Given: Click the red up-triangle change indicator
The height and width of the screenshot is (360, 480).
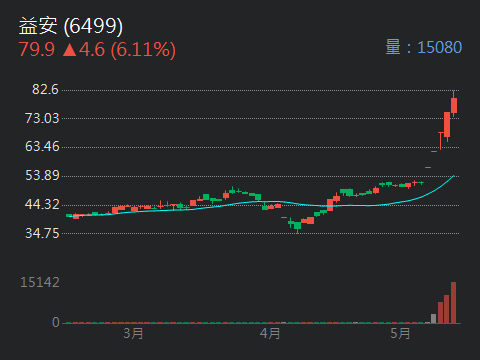Looking at the screenshot, I should [x=69, y=50].
